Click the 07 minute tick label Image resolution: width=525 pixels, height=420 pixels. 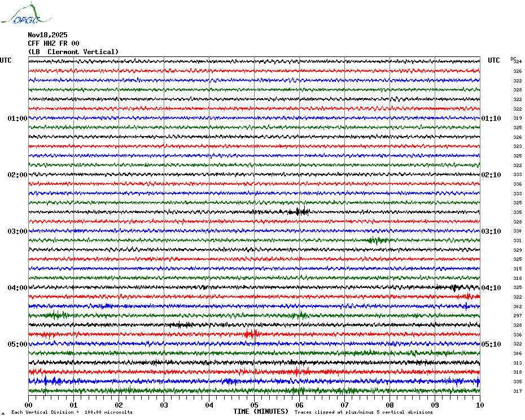click(x=344, y=405)
